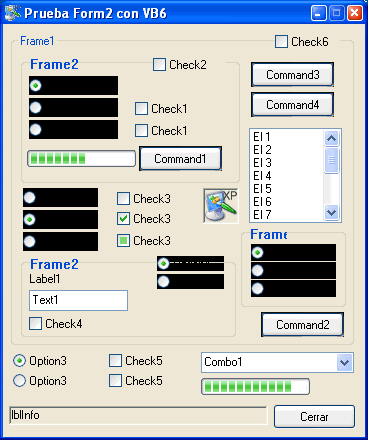Tick the Check6 checkbox
The width and height of the screenshot is (368, 440).
point(281,42)
